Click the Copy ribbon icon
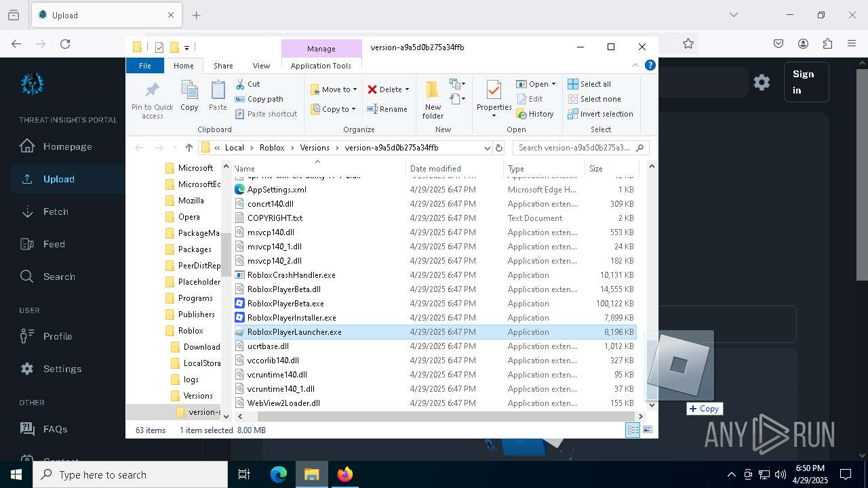The image size is (868, 488). (189, 96)
